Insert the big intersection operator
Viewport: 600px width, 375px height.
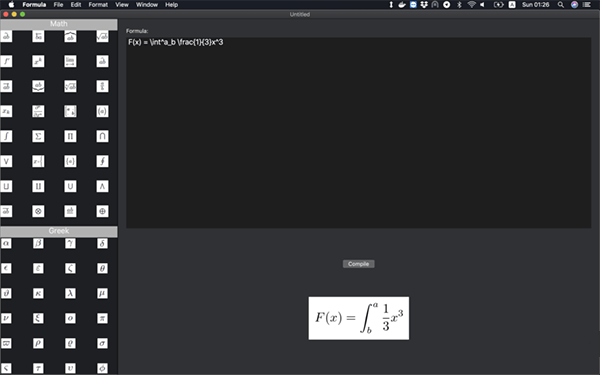(102, 136)
